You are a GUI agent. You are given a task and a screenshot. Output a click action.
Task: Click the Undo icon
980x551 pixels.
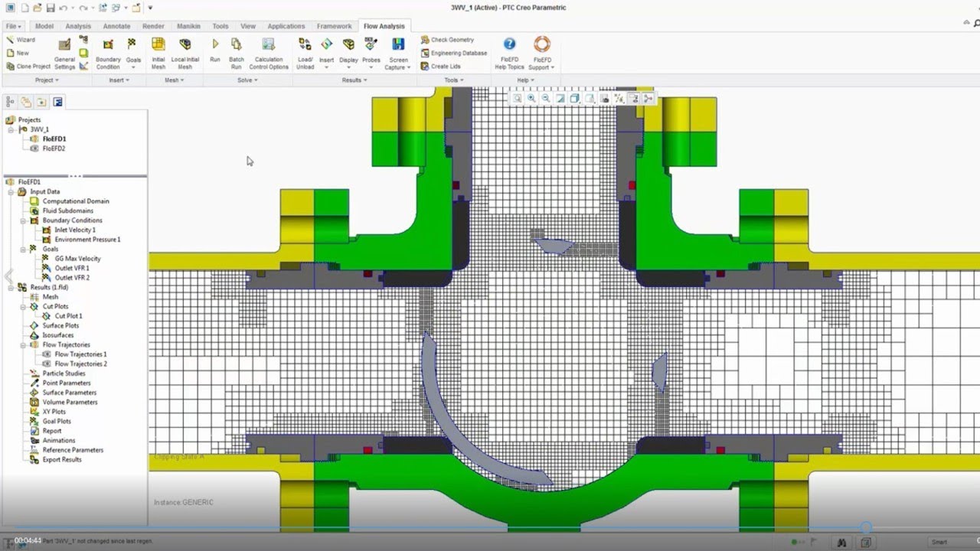64,8
